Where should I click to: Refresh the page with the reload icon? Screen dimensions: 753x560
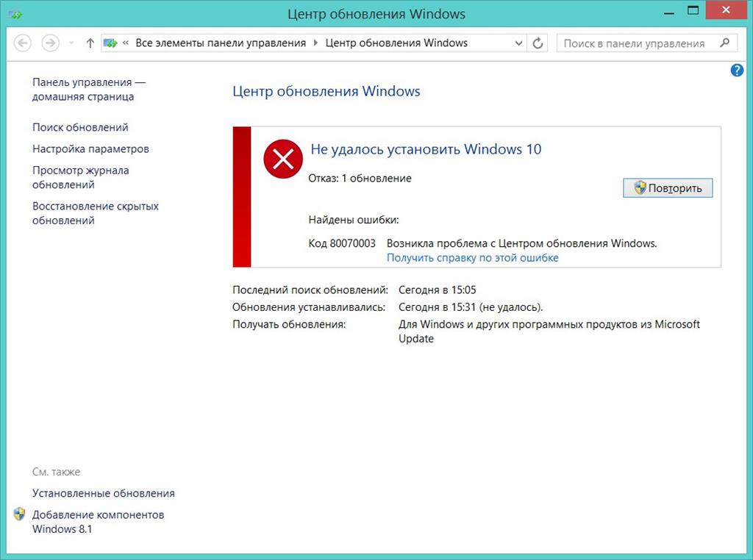click(538, 43)
